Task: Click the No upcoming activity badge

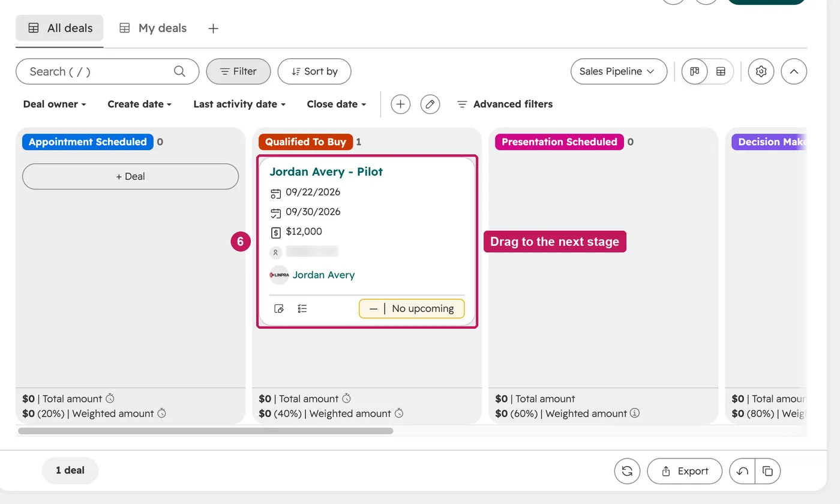Action: 412,308
